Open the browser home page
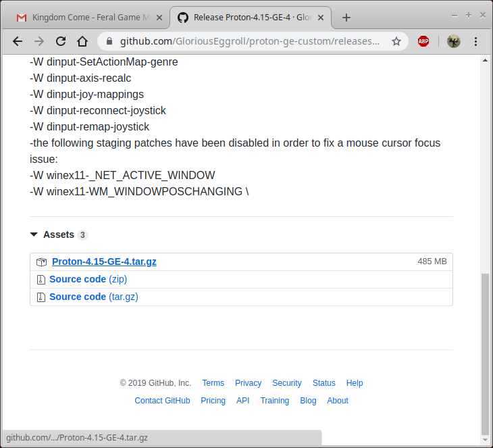The height and width of the screenshot is (448, 493). (x=82, y=41)
